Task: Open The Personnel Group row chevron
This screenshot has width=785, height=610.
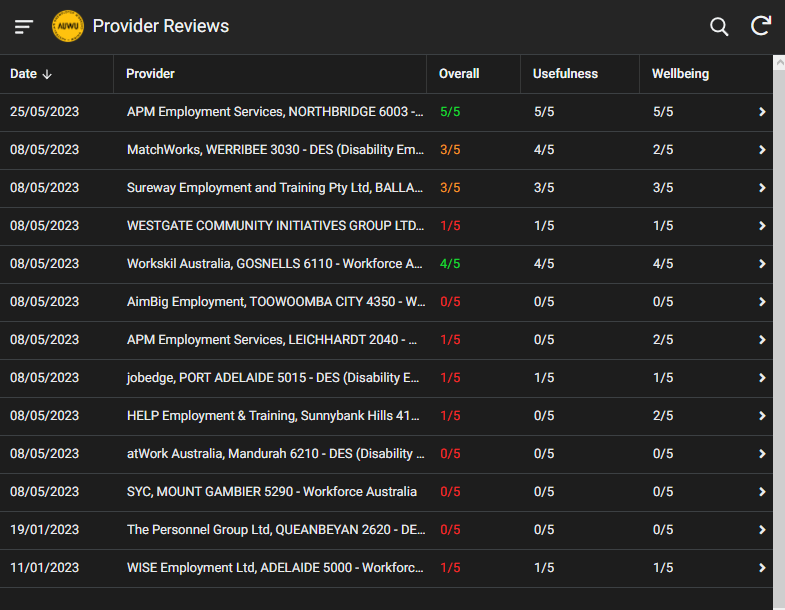Action: tap(762, 530)
